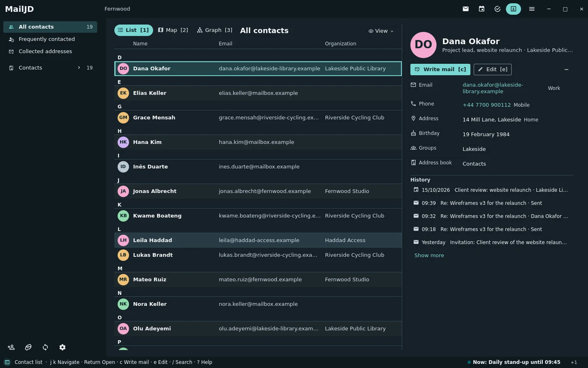Screen dimensions: 588x368
Task: Click the LH avatar beside Leila Haddad
Action: tap(123, 240)
